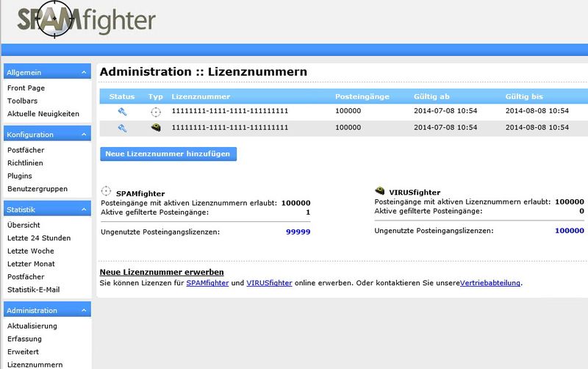Image resolution: width=588 pixels, height=369 pixels.
Task: Follow the VIRUSfighter purchase link
Action: 269,283
